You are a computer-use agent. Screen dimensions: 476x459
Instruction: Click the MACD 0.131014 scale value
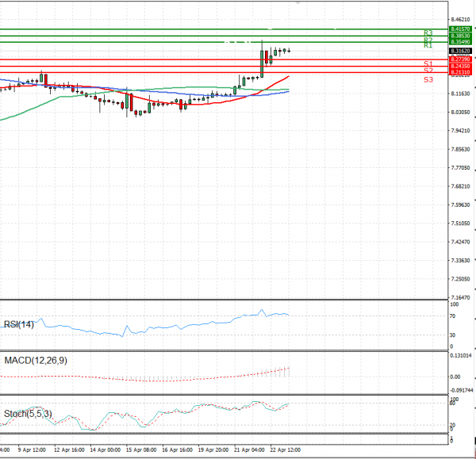click(461, 356)
